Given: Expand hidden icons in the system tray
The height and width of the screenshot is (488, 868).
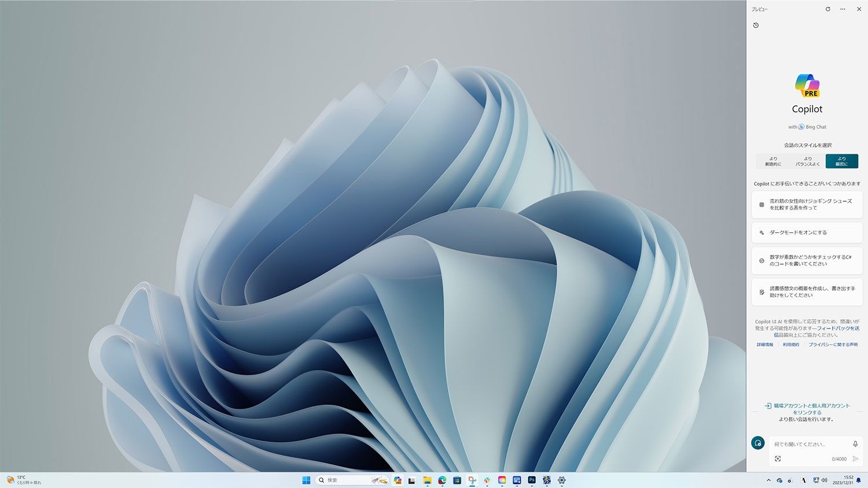Looking at the screenshot, I should pos(769,480).
